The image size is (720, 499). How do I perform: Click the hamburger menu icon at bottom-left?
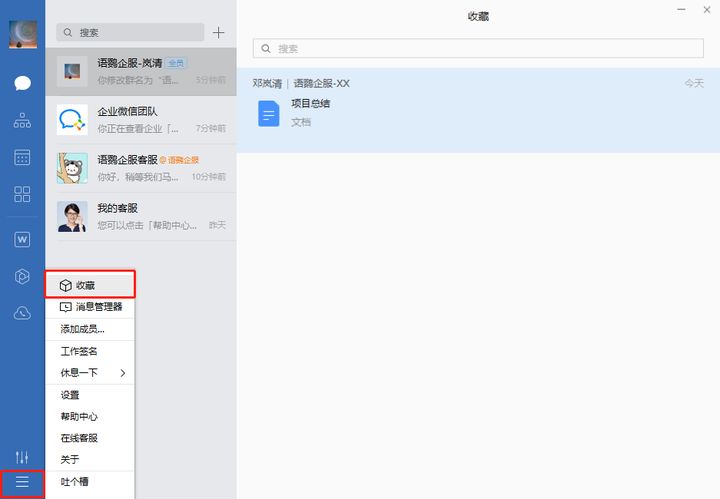[x=22, y=483]
